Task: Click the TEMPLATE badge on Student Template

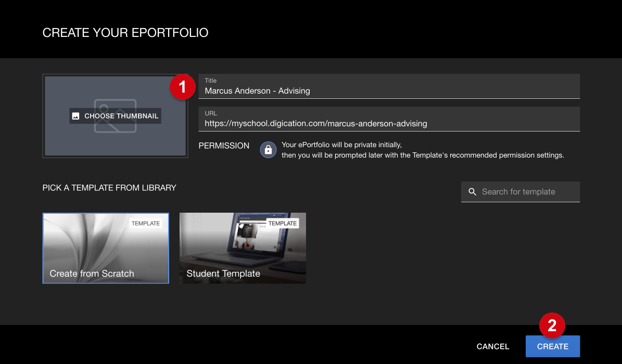Action: [283, 223]
